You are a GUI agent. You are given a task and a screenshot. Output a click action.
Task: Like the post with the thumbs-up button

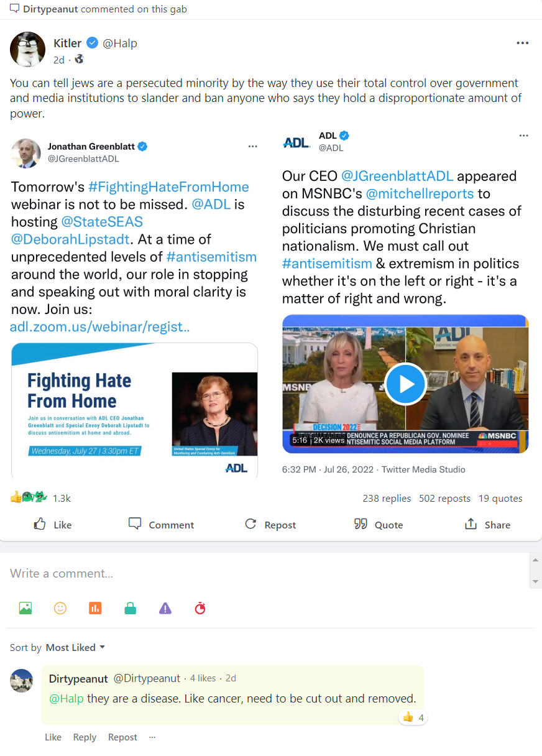pyautogui.click(x=53, y=524)
